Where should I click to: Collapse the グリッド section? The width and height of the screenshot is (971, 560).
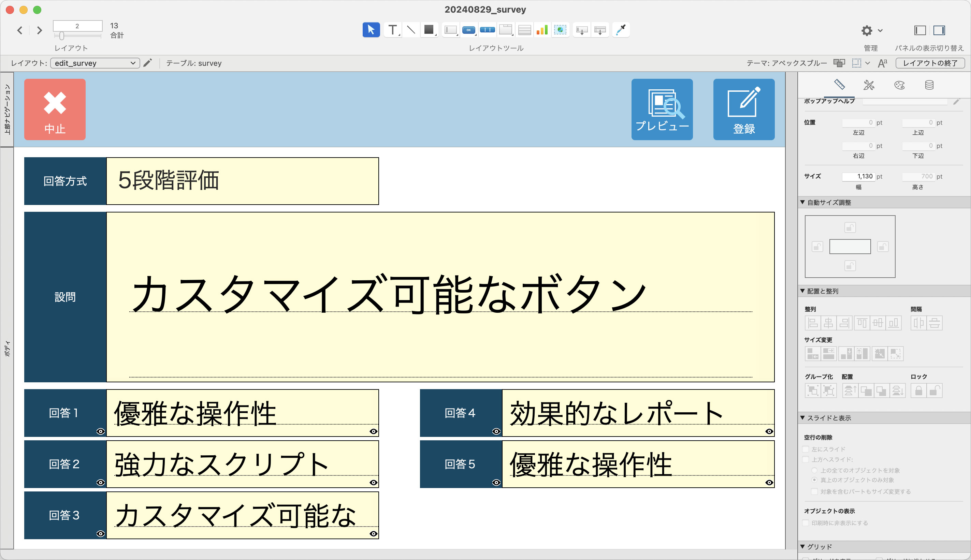(x=802, y=547)
